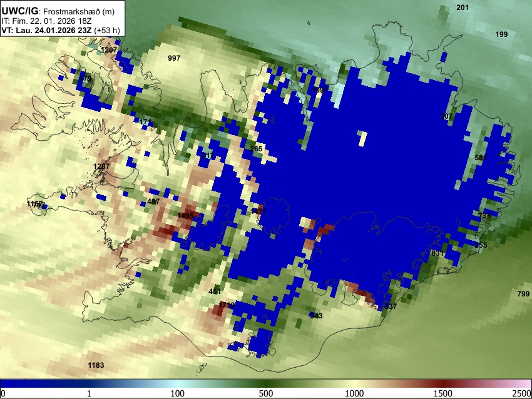Click the map value 1471
Image resolution: width=532 pixels, height=399 pixels.
258,211
